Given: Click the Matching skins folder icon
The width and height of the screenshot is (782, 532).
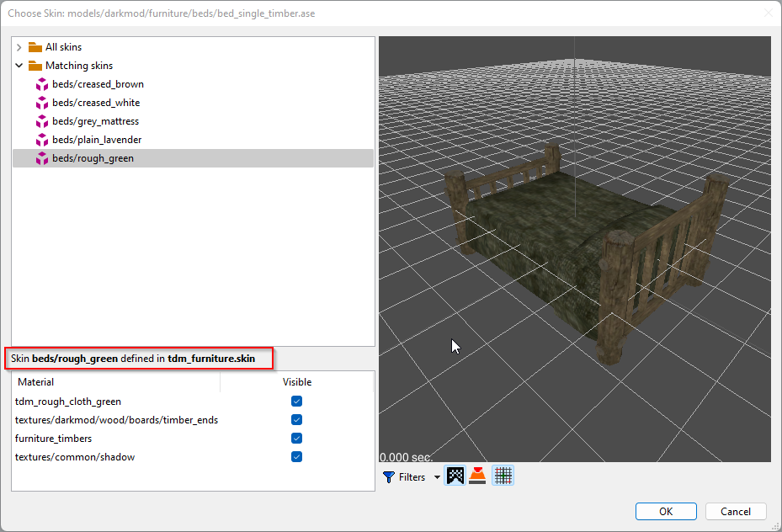Looking at the screenshot, I should tap(35, 66).
